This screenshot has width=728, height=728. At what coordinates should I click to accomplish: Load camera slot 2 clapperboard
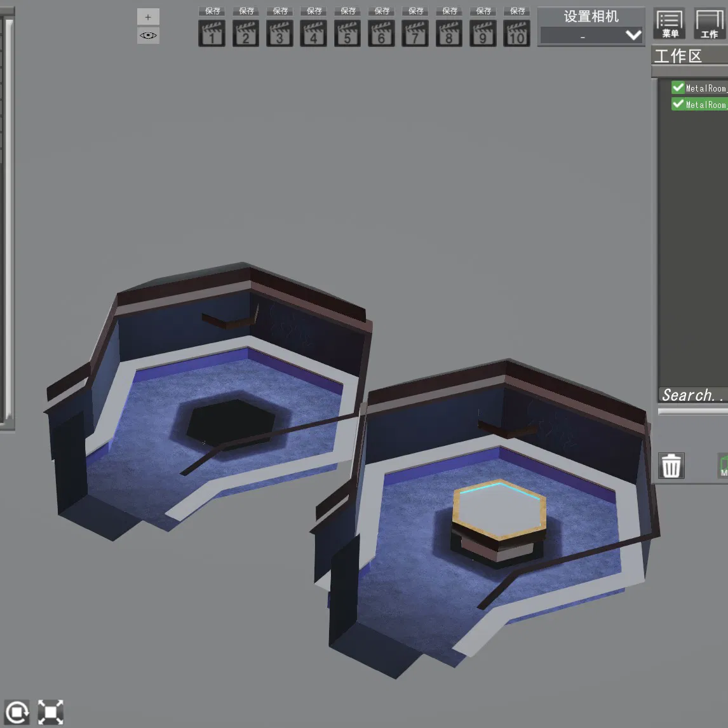point(246,33)
